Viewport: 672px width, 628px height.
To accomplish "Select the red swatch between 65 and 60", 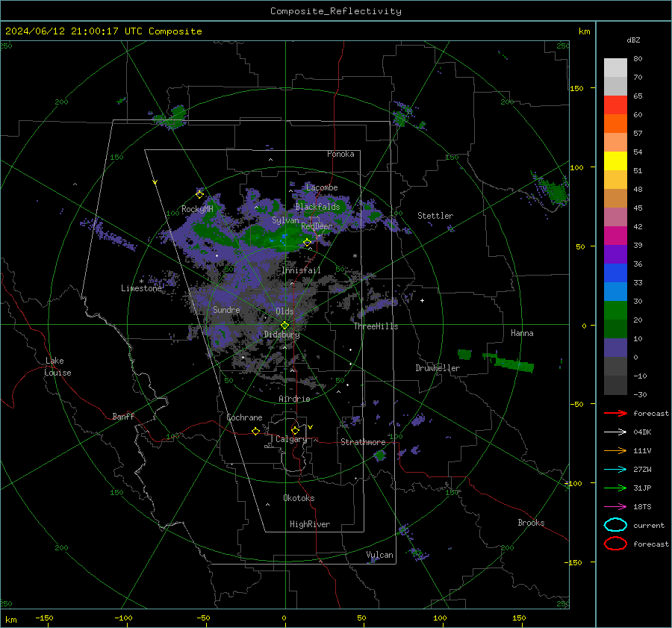I will point(615,105).
